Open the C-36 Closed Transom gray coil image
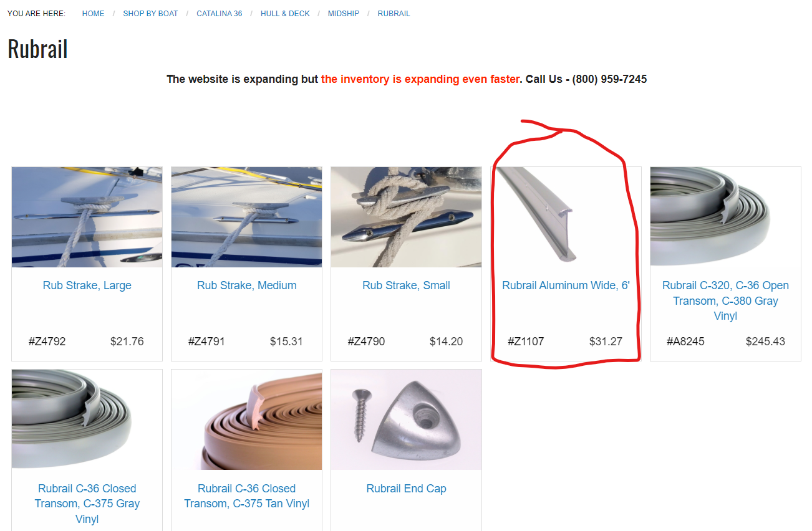 click(x=87, y=419)
